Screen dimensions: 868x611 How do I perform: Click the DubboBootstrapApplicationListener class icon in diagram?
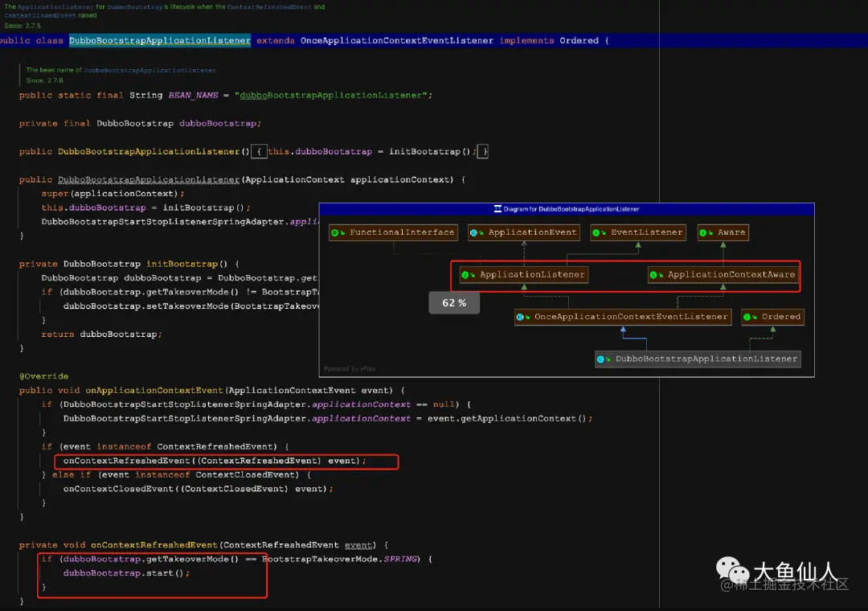pos(601,359)
